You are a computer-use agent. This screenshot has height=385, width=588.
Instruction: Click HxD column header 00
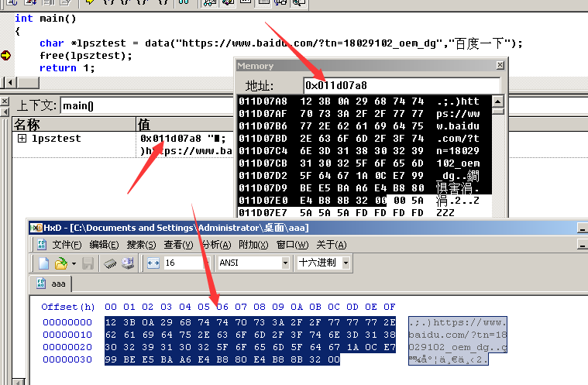tap(111, 307)
